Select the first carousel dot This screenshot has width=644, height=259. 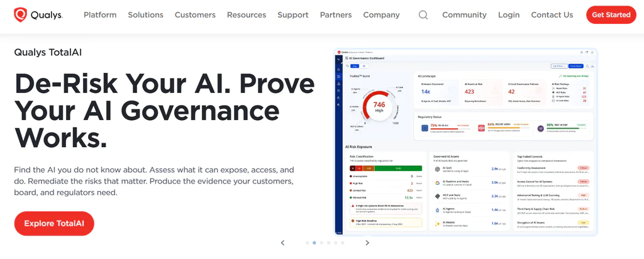coord(307,243)
